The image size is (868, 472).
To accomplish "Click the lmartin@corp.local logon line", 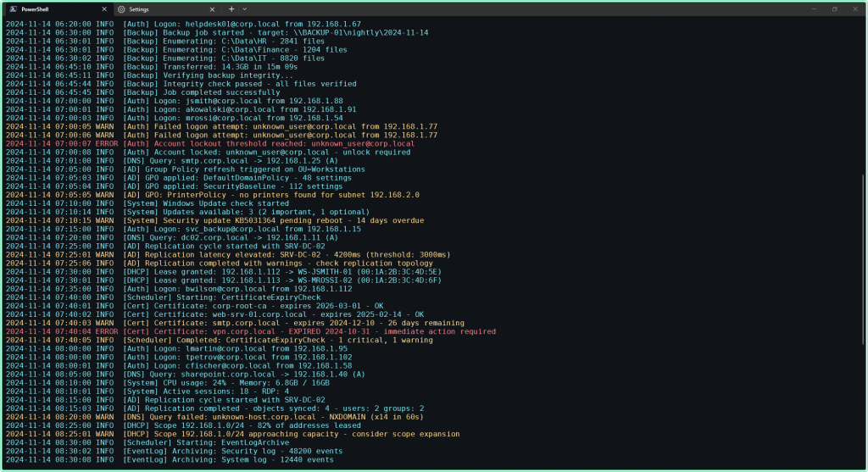I will click(176, 349).
